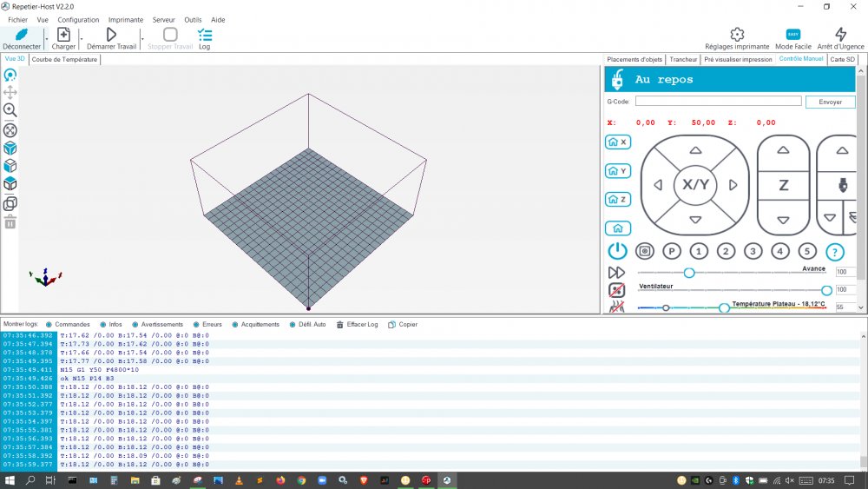
Task: Run custom script button 1
Action: (699, 251)
